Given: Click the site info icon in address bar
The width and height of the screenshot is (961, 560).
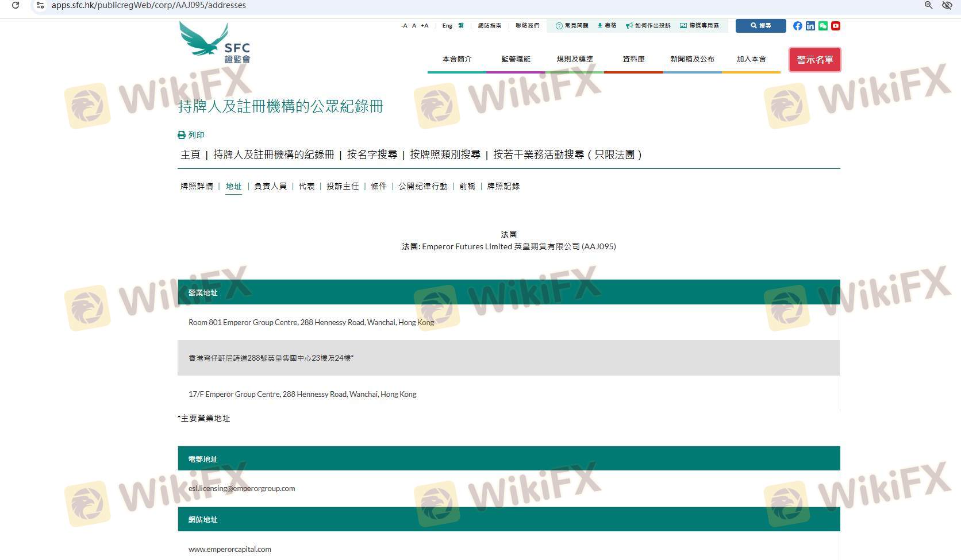Looking at the screenshot, I should point(40,5).
